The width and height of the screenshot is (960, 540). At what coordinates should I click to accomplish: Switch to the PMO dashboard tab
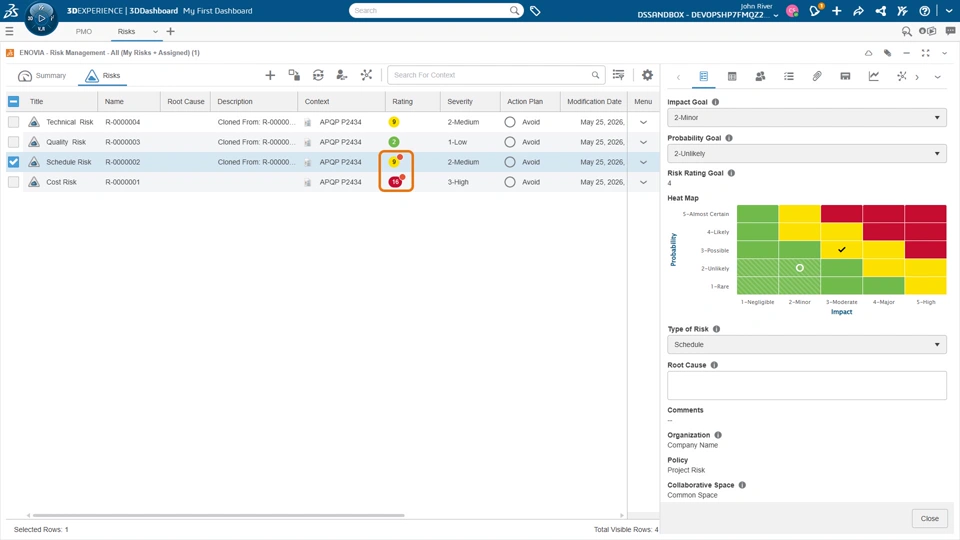point(84,31)
